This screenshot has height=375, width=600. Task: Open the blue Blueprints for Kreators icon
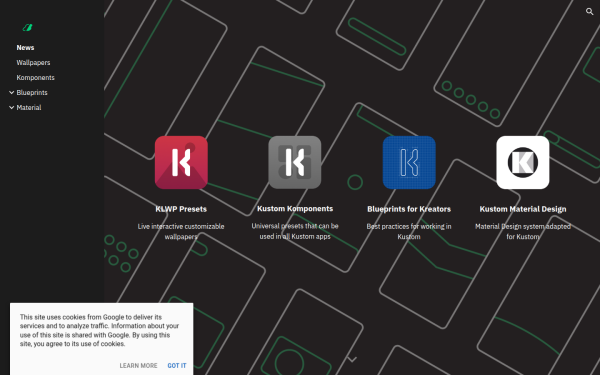point(409,162)
